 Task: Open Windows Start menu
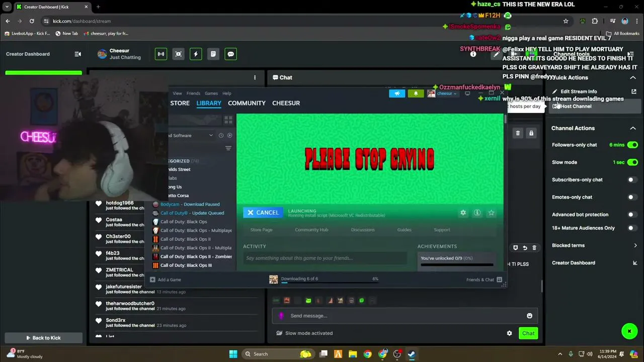(x=233, y=354)
